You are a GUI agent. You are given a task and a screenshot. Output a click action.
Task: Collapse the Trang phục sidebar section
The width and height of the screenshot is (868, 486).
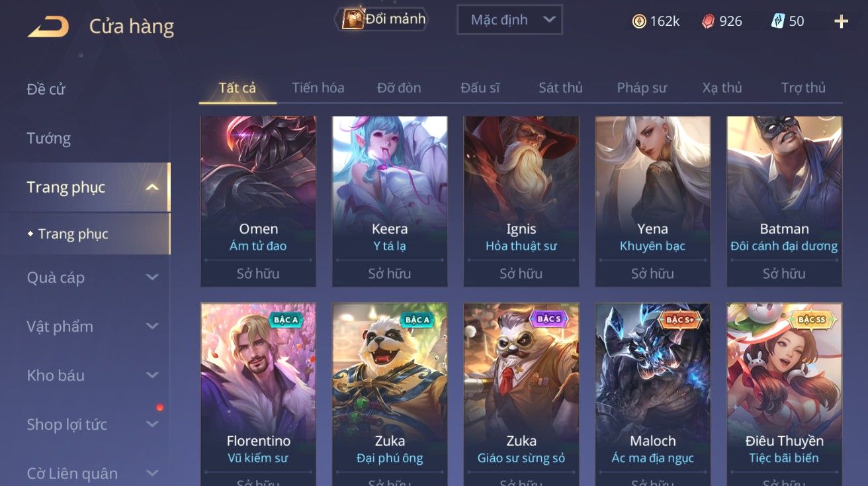point(152,187)
